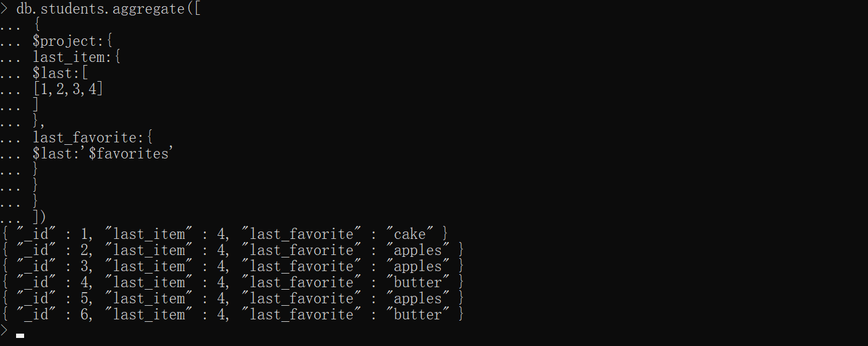Click the closing ]) of the aggregate call
Viewport: 868px width, 346px height.
tap(40, 218)
